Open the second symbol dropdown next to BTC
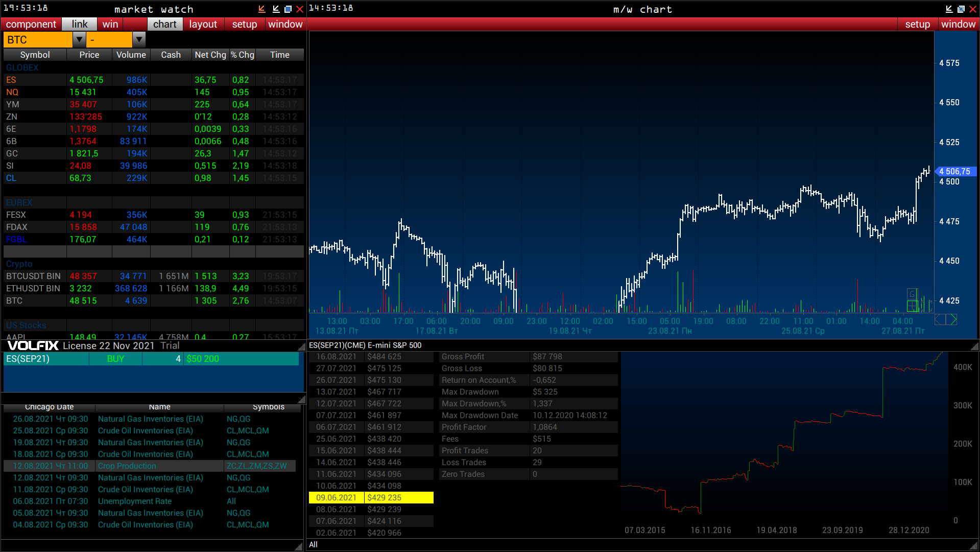Viewport: 980px width, 552px height. tap(138, 39)
